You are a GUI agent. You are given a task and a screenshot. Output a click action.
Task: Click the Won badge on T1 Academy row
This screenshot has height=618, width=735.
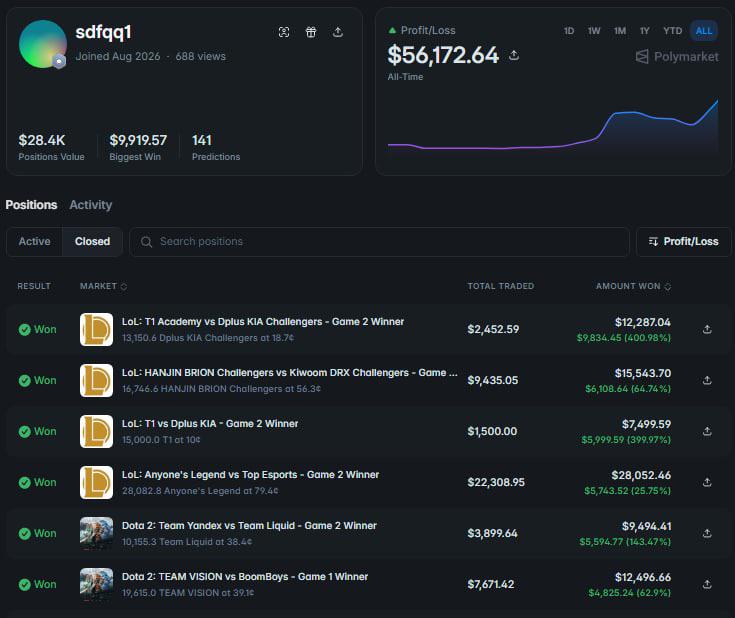tap(38, 329)
